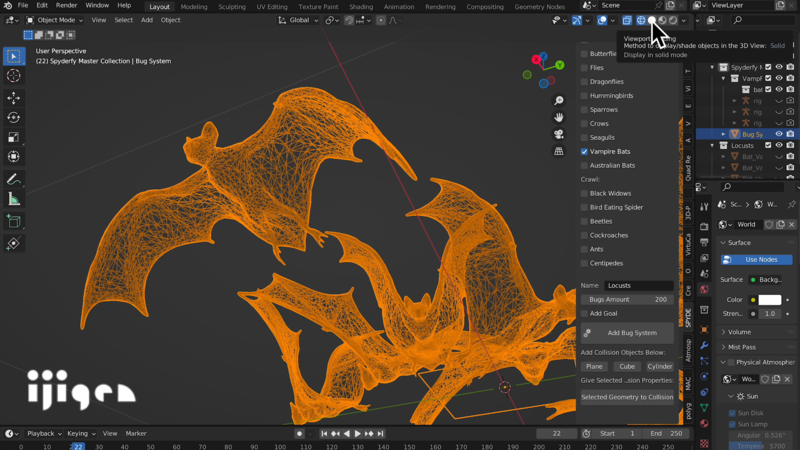The height and width of the screenshot is (450, 800).
Task: Hide Bug Sy object using eye icon
Action: tap(779, 134)
